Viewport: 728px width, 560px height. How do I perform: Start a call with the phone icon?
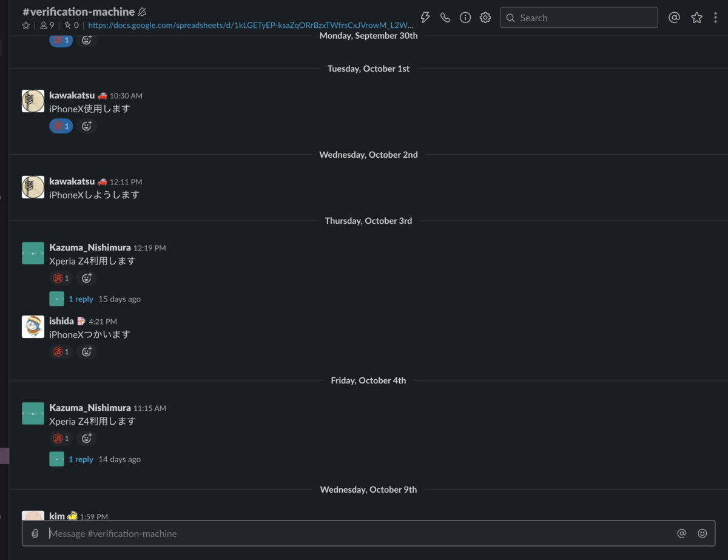coord(445,18)
